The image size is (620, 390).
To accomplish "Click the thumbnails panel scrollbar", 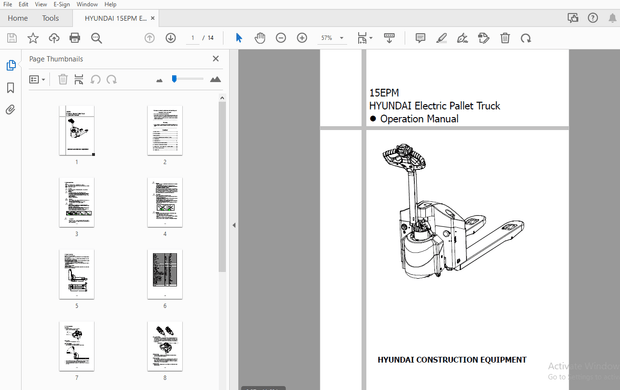I will click(x=222, y=187).
